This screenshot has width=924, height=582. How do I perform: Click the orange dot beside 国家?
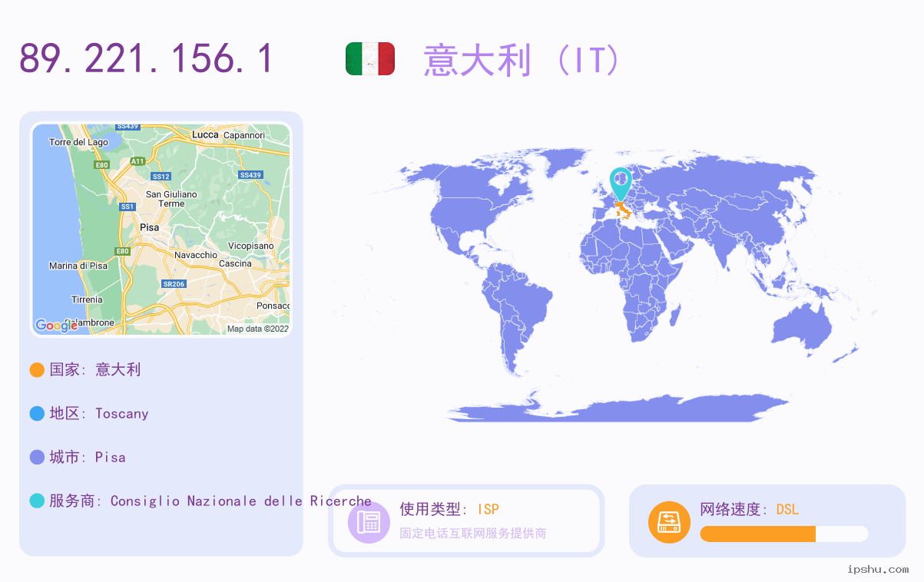(x=37, y=370)
